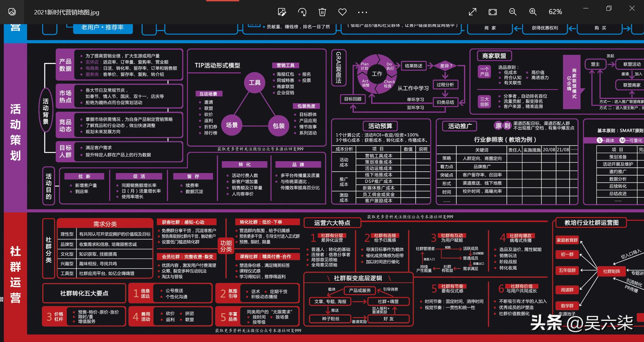Open the edit image tool
This screenshot has height=342, width=644.
click(x=282, y=12)
